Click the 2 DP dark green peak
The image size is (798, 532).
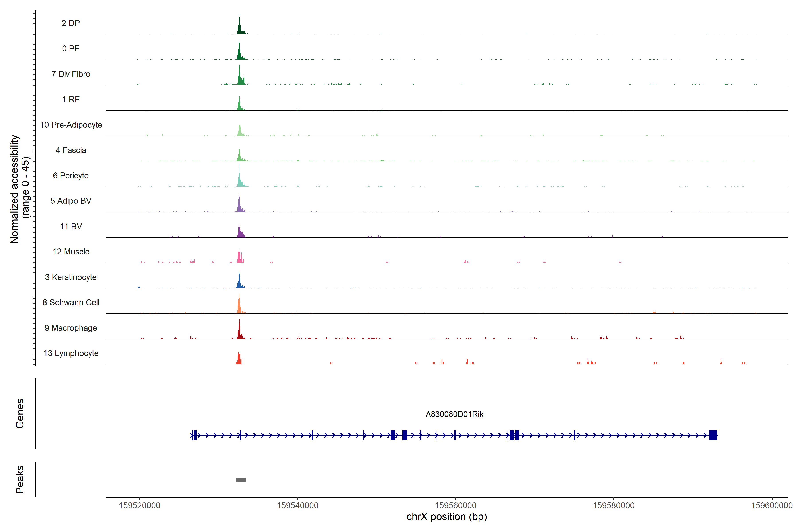(x=240, y=28)
